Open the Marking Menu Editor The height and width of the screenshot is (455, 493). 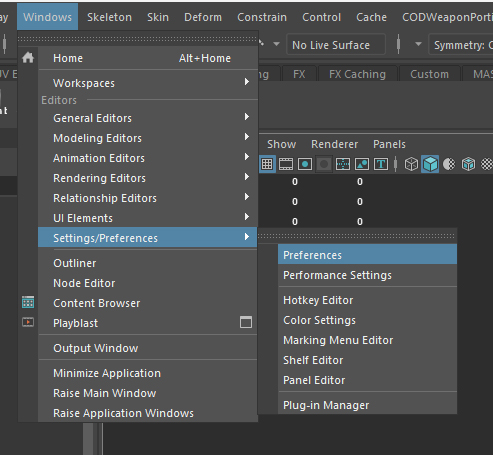tap(367, 340)
